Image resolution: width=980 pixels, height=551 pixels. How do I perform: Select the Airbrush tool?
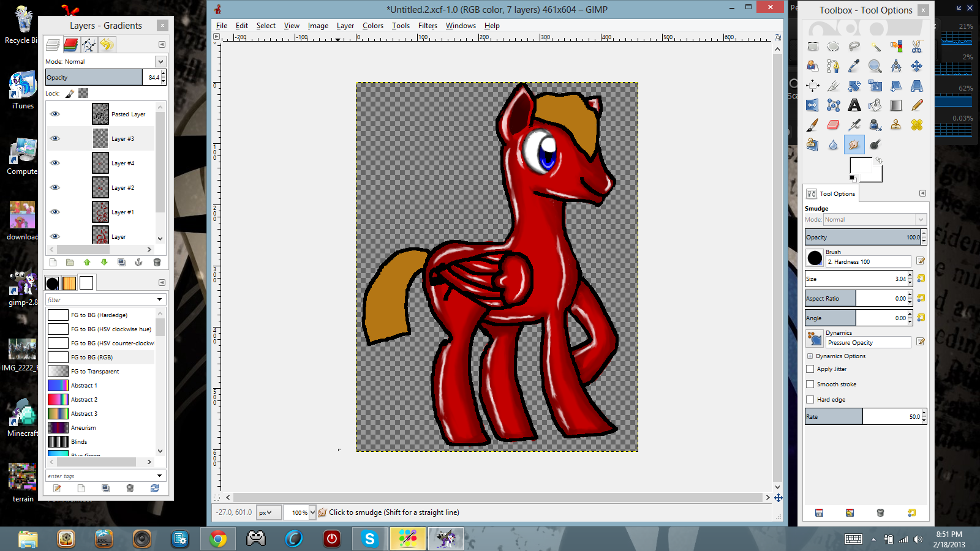pyautogui.click(x=854, y=125)
